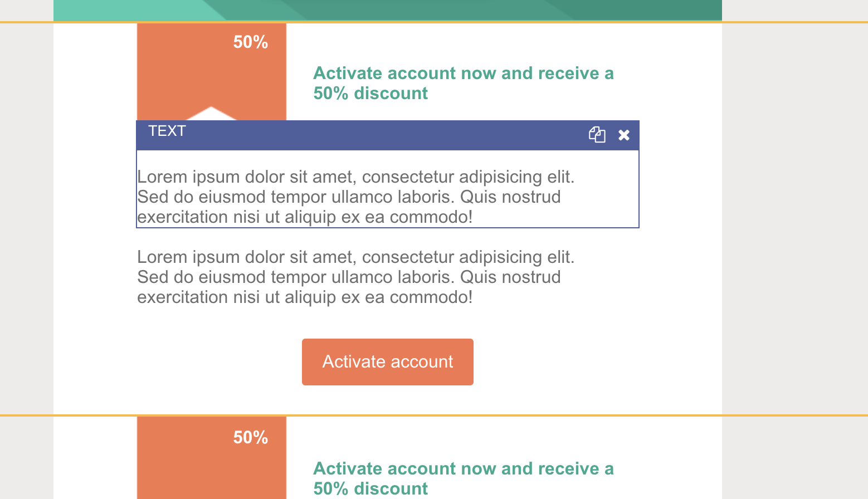Select the green discount heading above the TEXT block
The image size is (868, 499).
pyautogui.click(x=463, y=83)
